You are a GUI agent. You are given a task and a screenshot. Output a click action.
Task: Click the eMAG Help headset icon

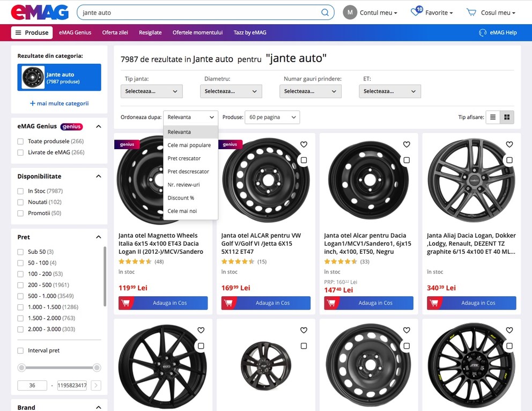tap(483, 33)
